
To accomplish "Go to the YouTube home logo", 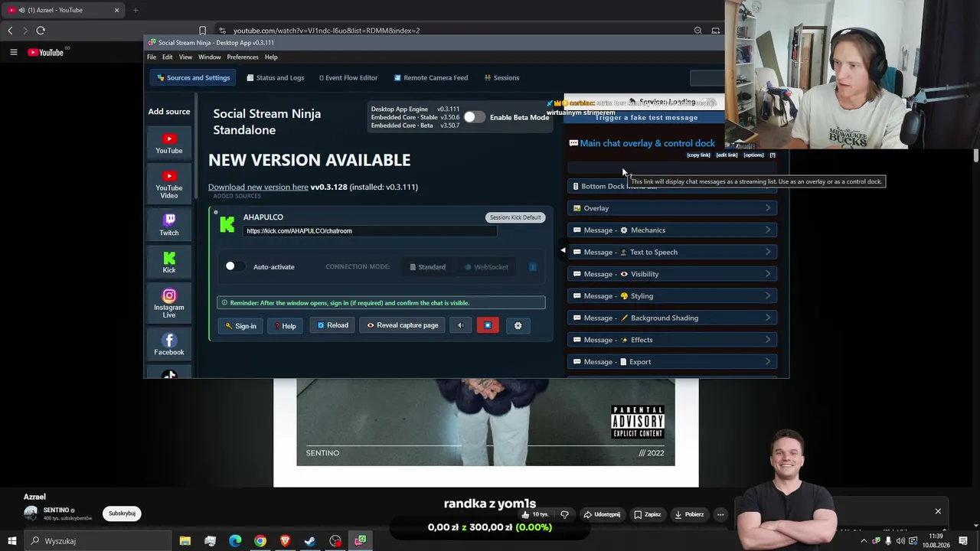I will click(45, 52).
